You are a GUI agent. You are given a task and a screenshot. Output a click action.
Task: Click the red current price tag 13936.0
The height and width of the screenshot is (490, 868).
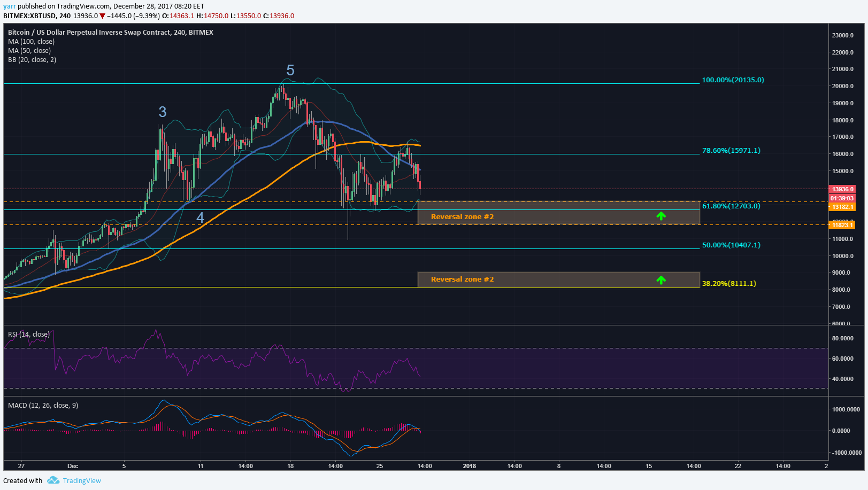[x=842, y=189]
